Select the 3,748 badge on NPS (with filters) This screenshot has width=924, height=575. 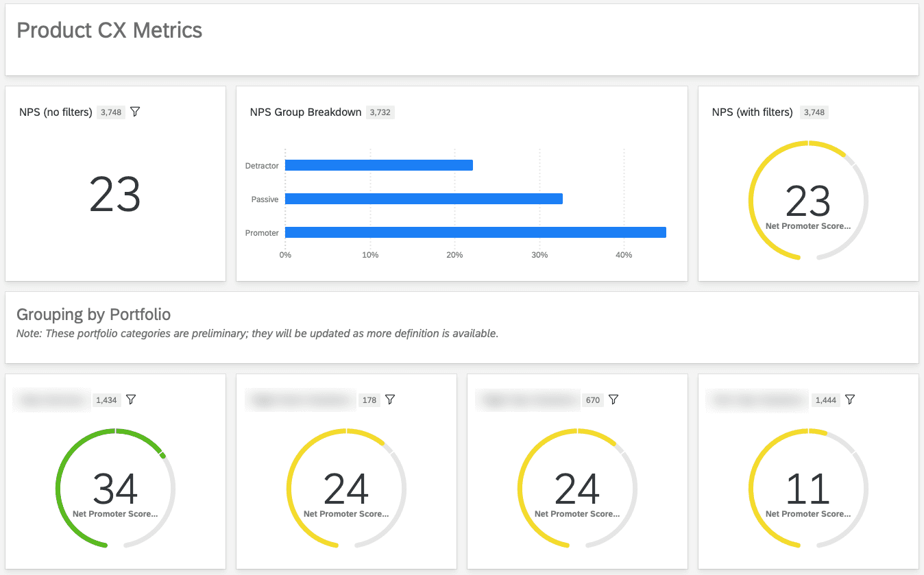(x=814, y=112)
